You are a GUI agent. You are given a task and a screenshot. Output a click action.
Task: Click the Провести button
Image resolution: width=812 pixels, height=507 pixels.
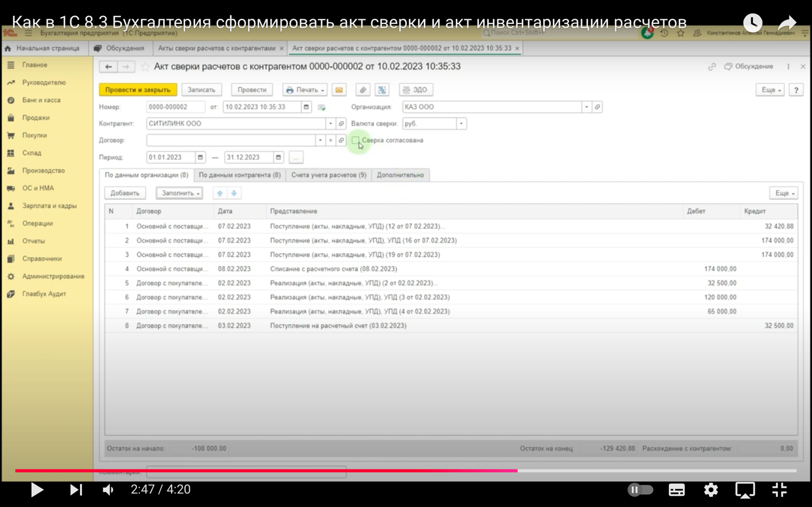pyautogui.click(x=252, y=90)
